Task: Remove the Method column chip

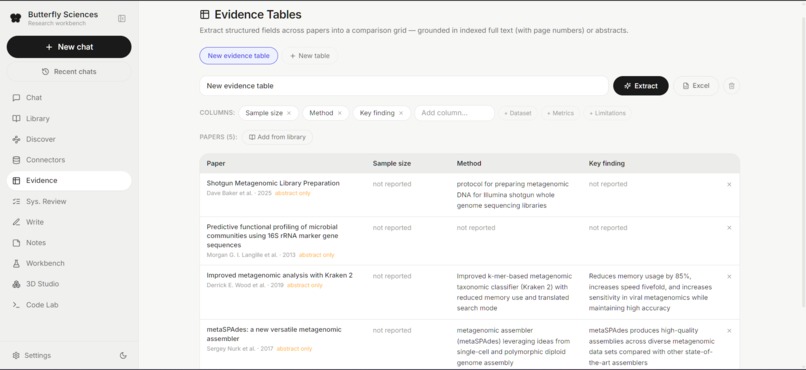Action: (x=339, y=113)
